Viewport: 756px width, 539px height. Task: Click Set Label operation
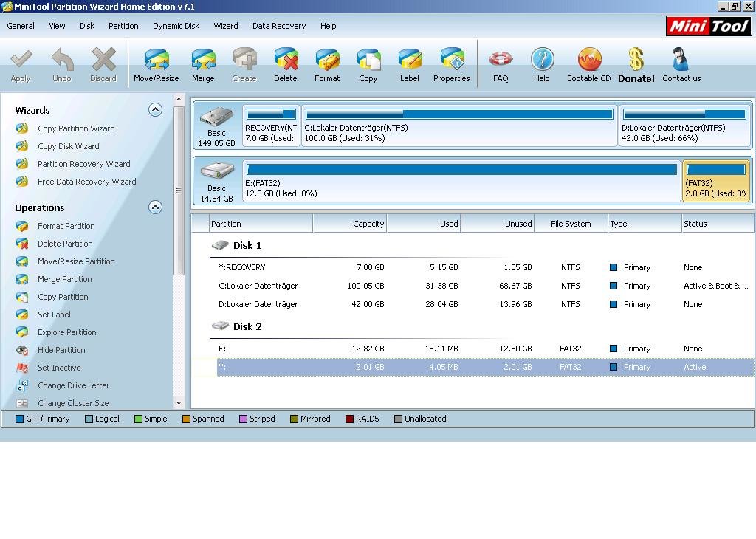coord(54,315)
